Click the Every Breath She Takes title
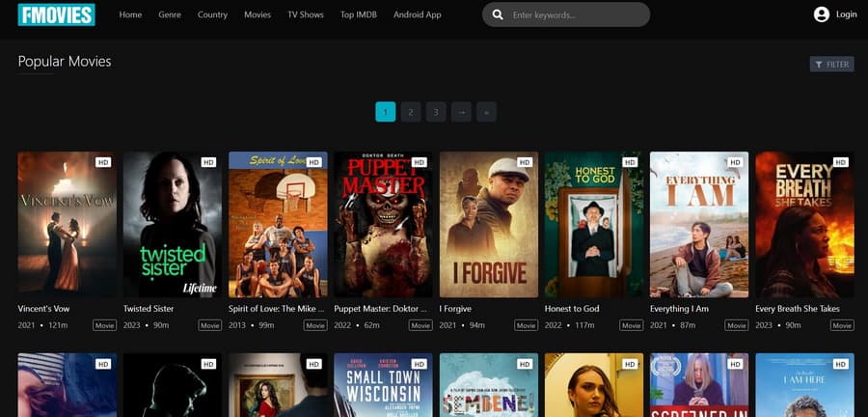The height and width of the screenshot is (417, 868). coord(798,309)
